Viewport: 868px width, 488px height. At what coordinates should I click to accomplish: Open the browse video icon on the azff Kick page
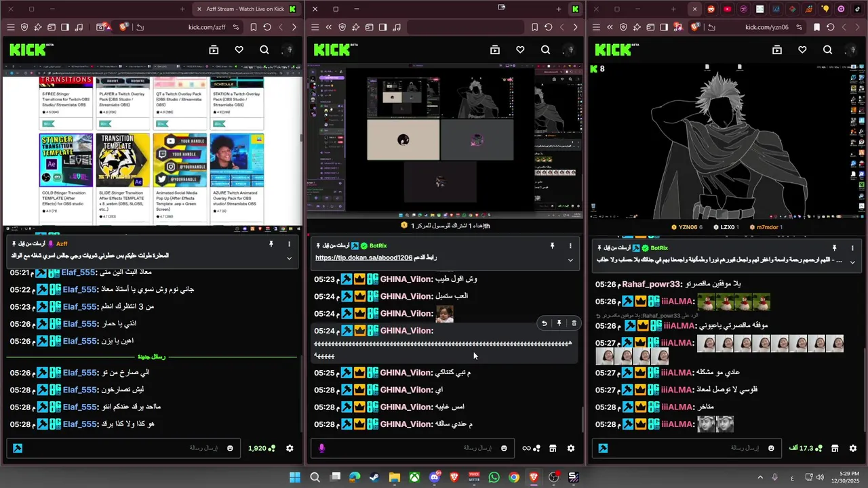click(x=214, y=49)
